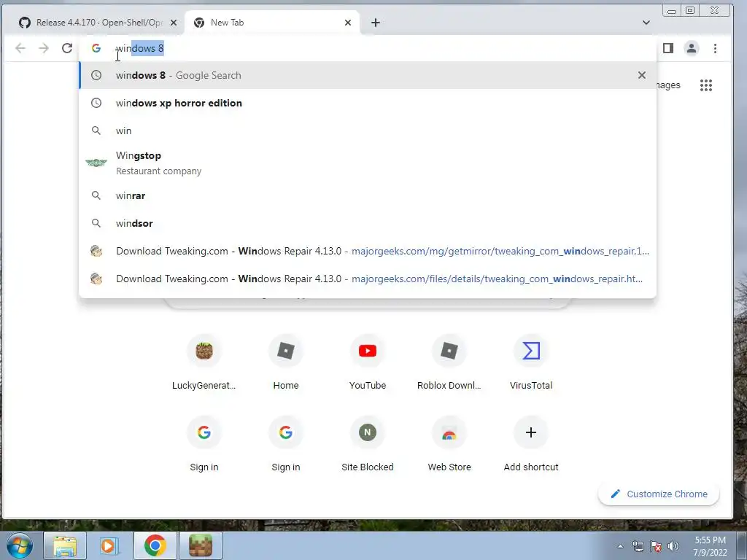Screen dimensions: 747x560
Task: Open the Site Blocked shortcut
Action: [368, 444]
